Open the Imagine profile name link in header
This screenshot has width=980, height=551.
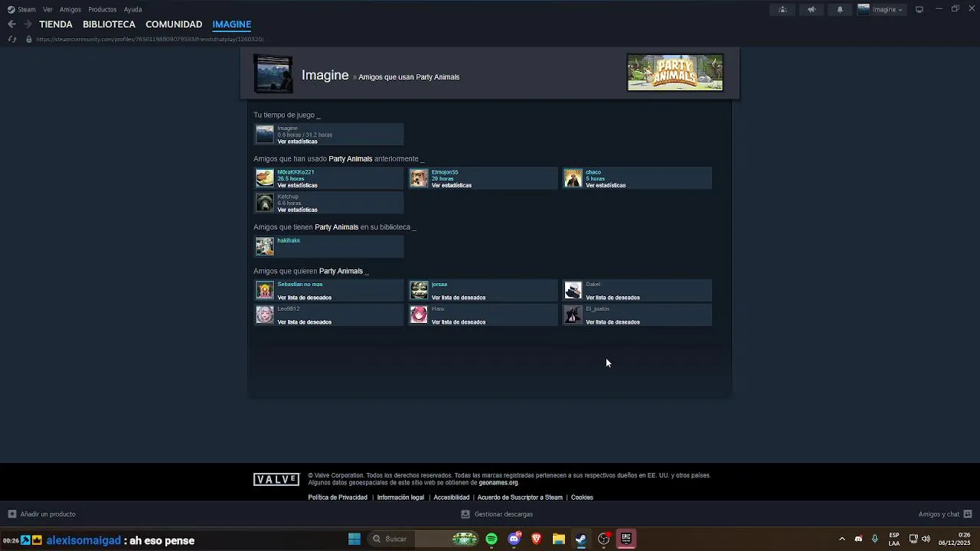(x=325, y=75)
